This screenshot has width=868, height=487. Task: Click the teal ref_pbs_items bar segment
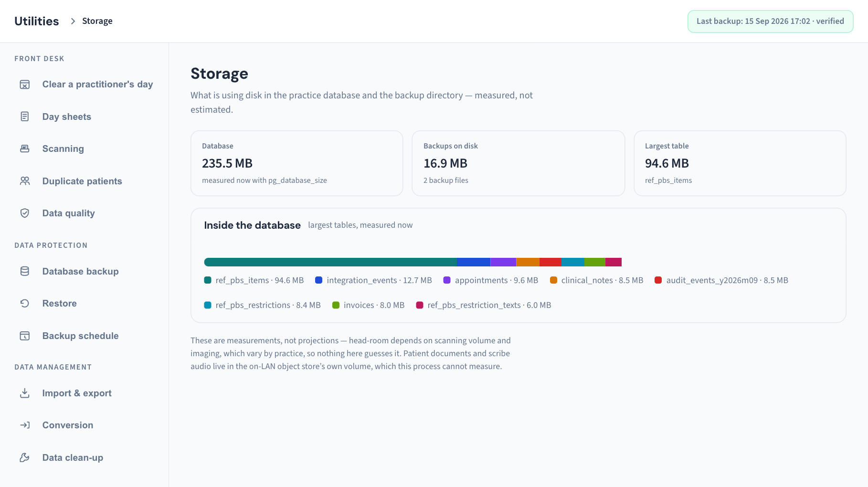pos(330,262)
